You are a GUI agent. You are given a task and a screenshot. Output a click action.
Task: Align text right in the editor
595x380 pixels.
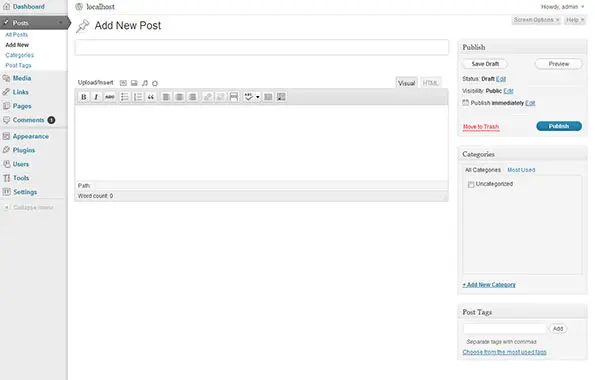point(192,97)
